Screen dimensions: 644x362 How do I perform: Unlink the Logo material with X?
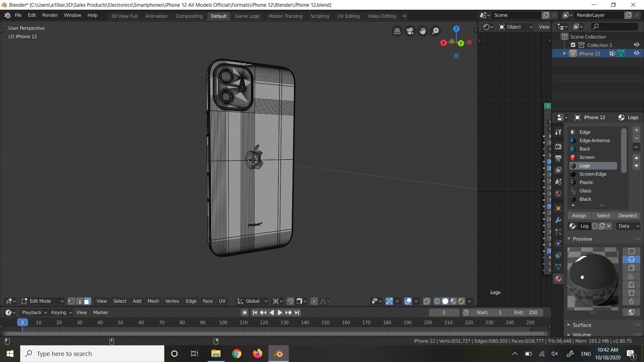[x=609, y=226]
